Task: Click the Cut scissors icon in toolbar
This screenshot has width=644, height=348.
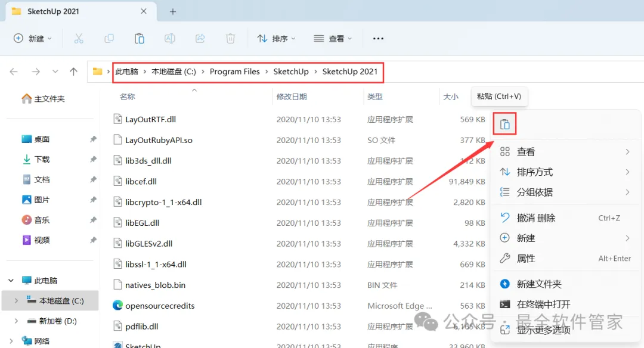Action: (x=79, y=39)
